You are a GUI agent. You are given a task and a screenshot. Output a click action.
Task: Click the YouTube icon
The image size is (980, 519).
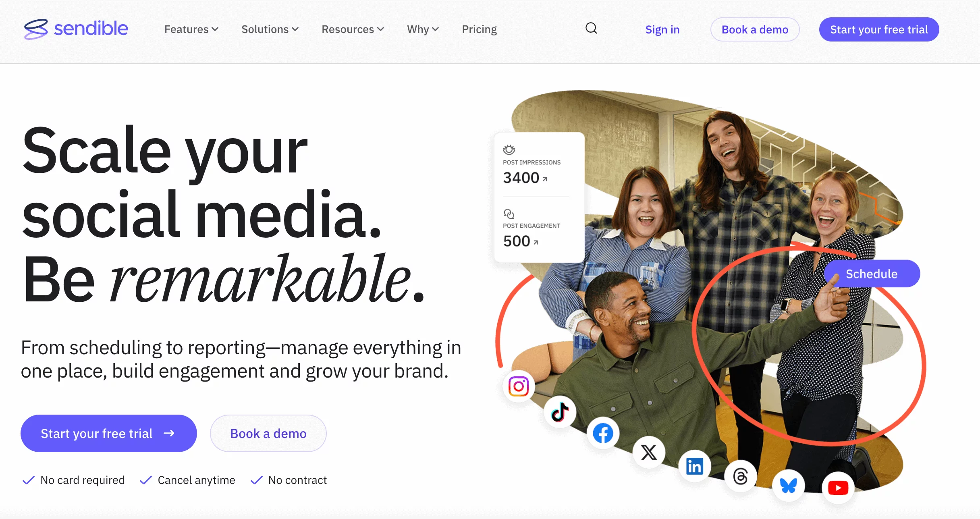[838, 488]
